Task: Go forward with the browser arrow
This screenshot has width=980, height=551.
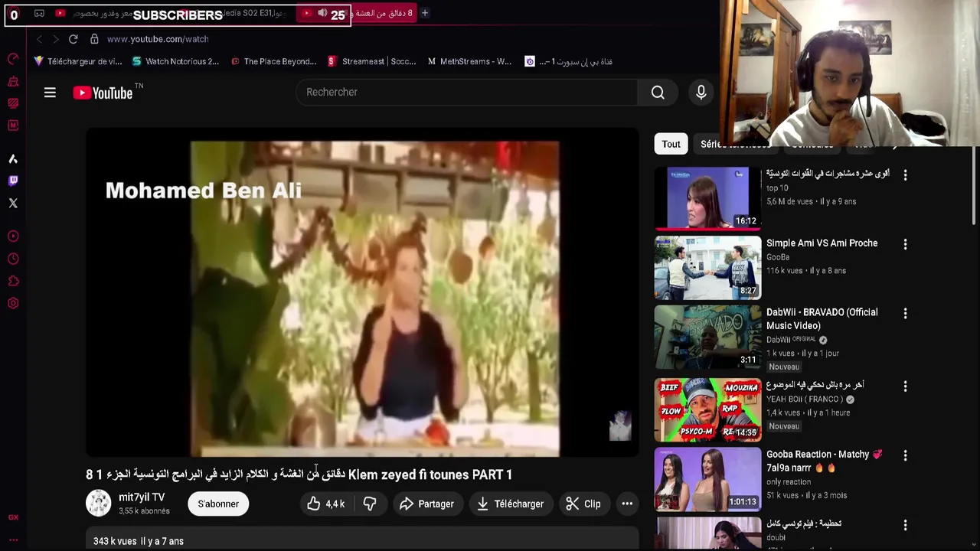Action: pyautogui.click(x=55, y=39)
